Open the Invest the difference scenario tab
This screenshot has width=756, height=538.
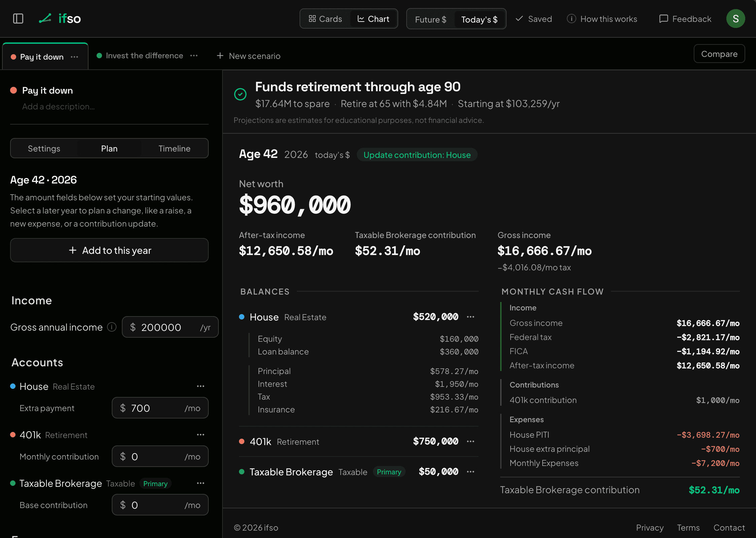(144, 56)
